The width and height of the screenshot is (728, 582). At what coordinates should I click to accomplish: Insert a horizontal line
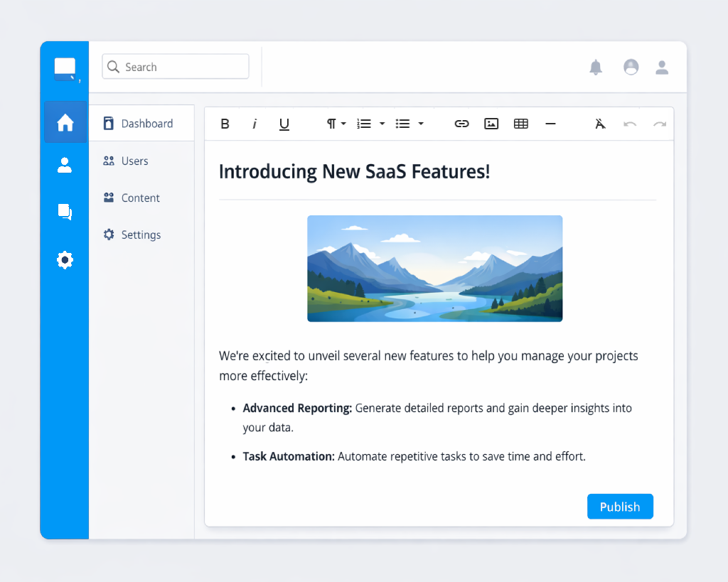pyautogui.click(x=551, y=124)
